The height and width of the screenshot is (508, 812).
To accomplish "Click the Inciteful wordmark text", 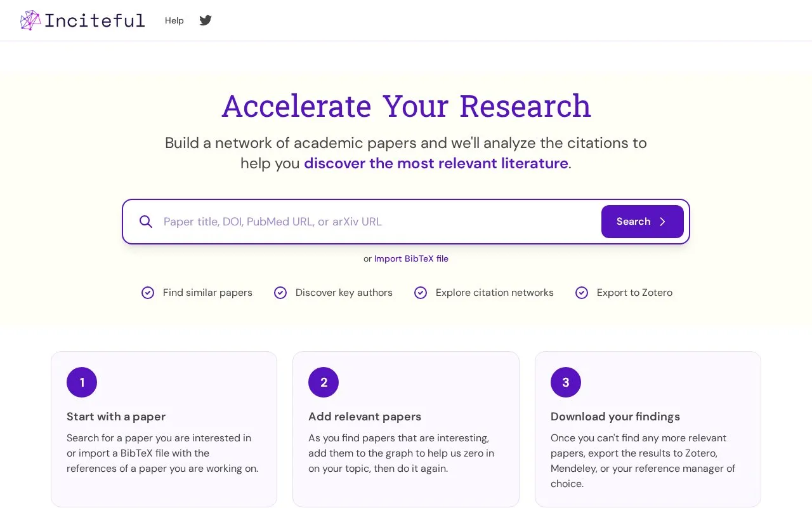I will coord(95,20).
